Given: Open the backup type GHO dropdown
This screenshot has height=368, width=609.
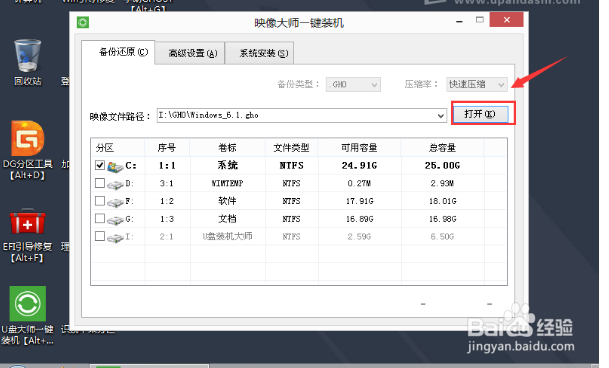Looking at the screenshot, I should tap(353, 84).
